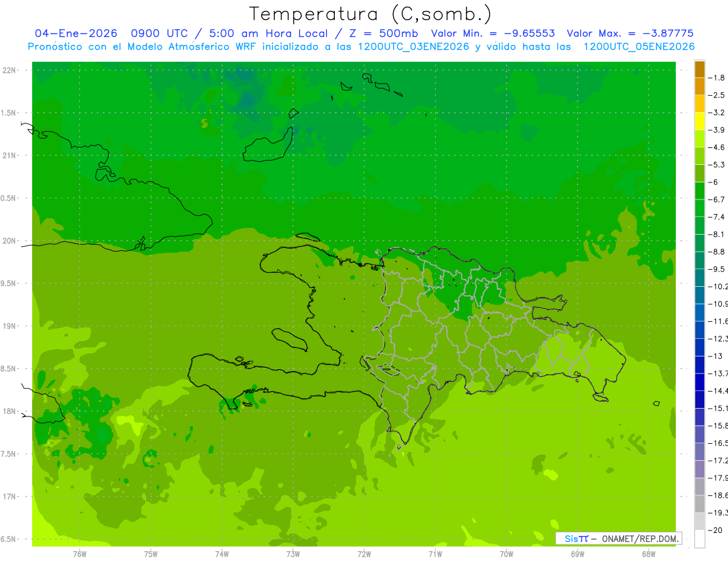The image size is (728, 562).
Task: Click the '75W' longitude label
Action: [151, 554]
